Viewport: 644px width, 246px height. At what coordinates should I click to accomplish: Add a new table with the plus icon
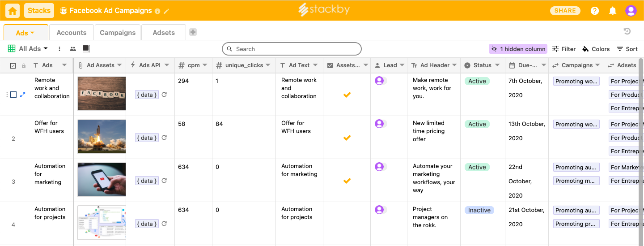193,32
